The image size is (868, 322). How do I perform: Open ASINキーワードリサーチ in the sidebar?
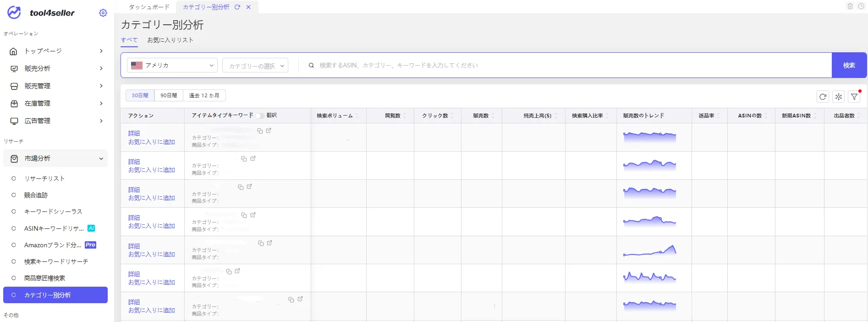click(x=54, y=228)
